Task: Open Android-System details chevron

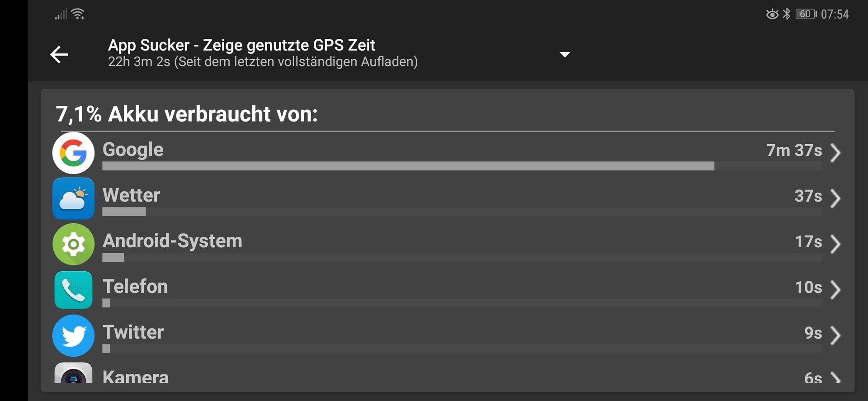Action: (835, 244)
